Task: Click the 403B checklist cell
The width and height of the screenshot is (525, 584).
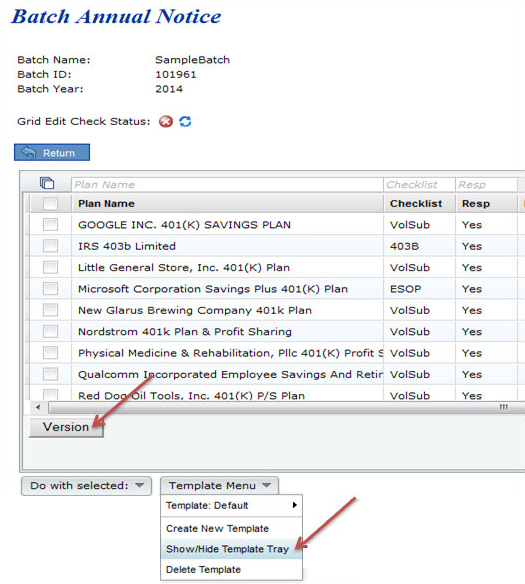Action: point(404,246)
